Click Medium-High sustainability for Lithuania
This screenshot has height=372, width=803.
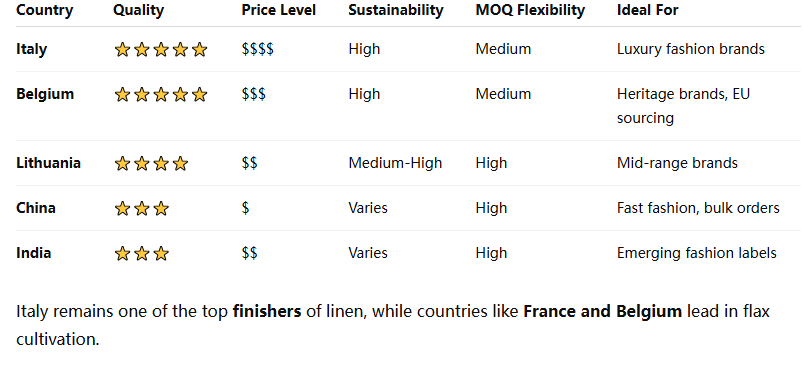[x=395, y=163]
